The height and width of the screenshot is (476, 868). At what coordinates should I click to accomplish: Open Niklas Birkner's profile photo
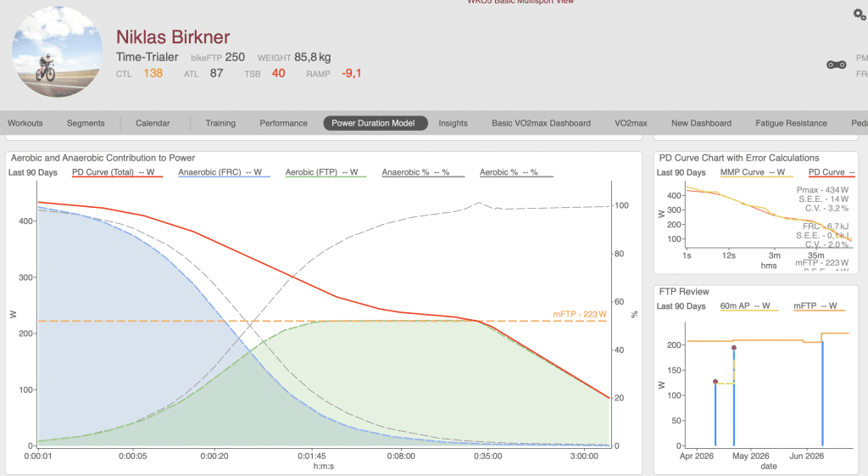coord(57,52)
